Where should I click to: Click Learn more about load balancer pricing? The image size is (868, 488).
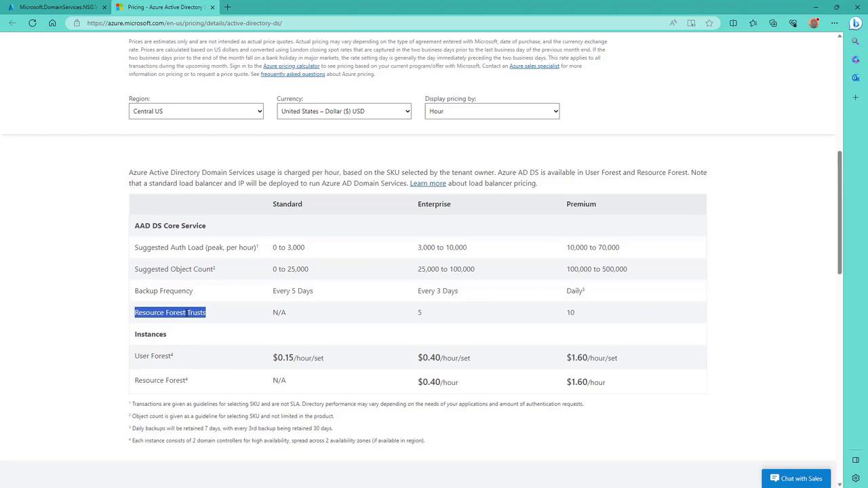click(428, 183)
